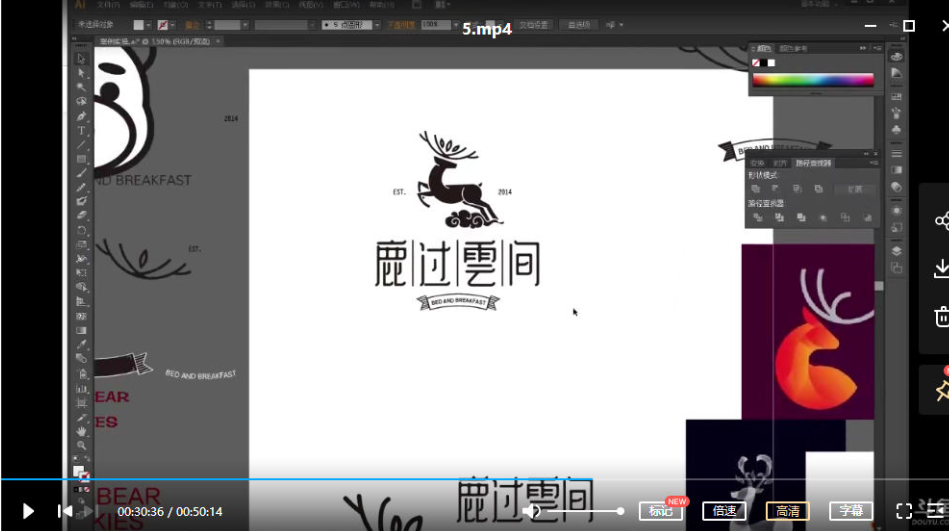The width and height of the screenshot is (949, 531).
Task: Adjust the stroke weight stepper arrows
Action: [209, 25]
